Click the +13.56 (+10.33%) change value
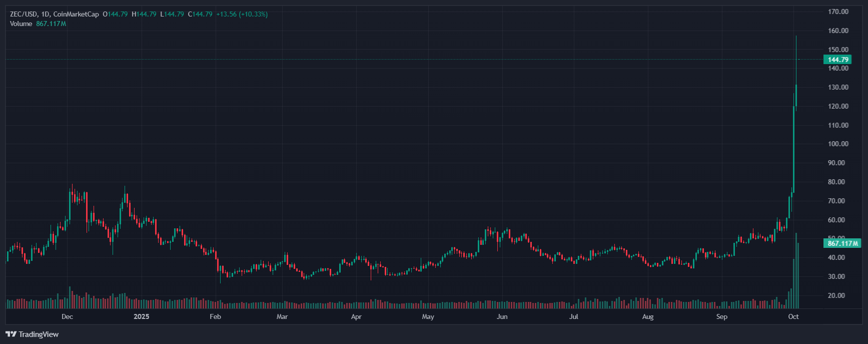This screenshot has width=868, height=344. click(x=242, y=15)
